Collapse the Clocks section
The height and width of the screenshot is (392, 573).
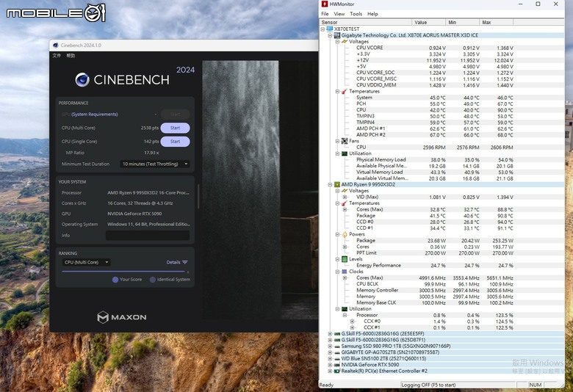tap(338, 272)
